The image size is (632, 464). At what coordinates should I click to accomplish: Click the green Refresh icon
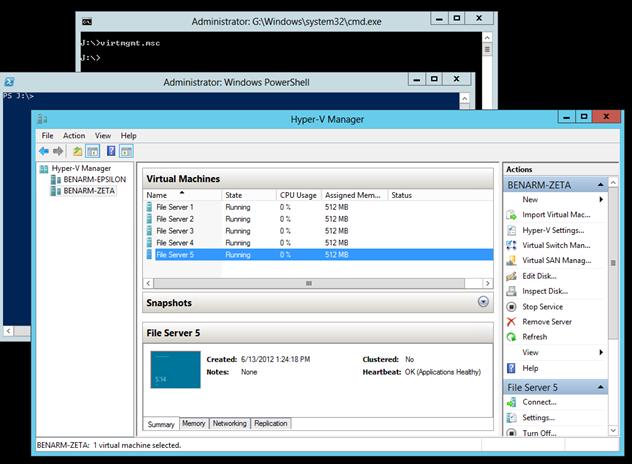pos(511,337)
